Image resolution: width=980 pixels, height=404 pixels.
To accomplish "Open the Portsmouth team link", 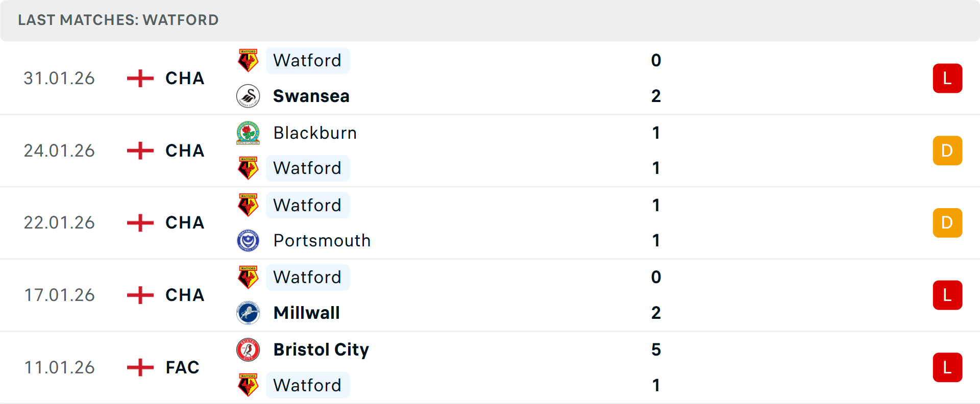I will click(x=322, y=240).
